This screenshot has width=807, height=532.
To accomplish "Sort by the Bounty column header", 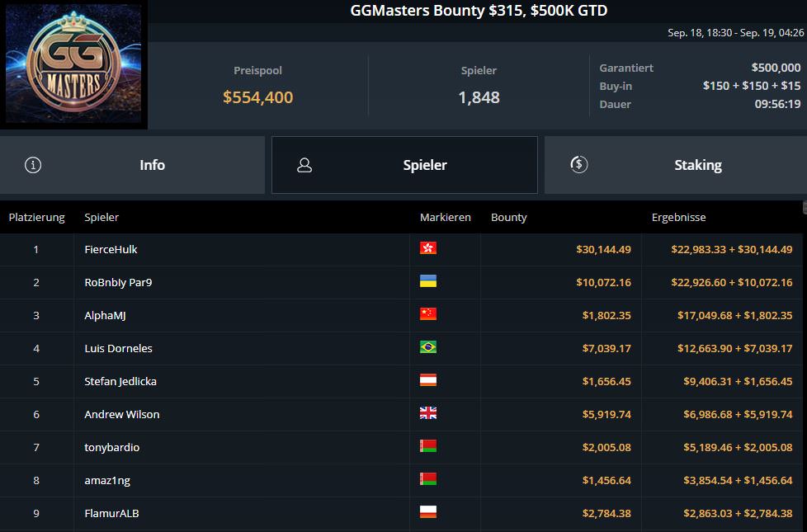I will tap(508, 218).
